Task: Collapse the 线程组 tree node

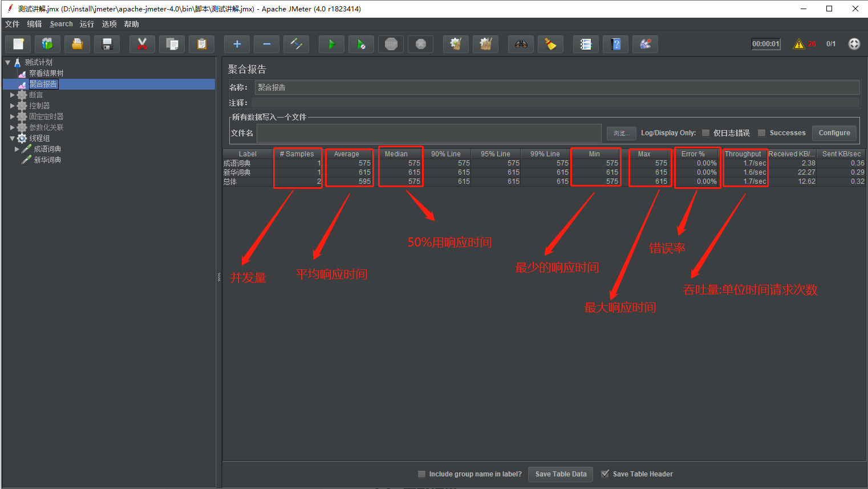Action: coord(13,139)
